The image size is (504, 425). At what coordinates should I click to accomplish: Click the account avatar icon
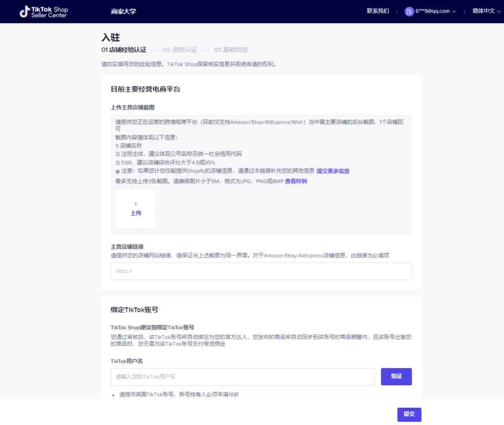[409, 11]
